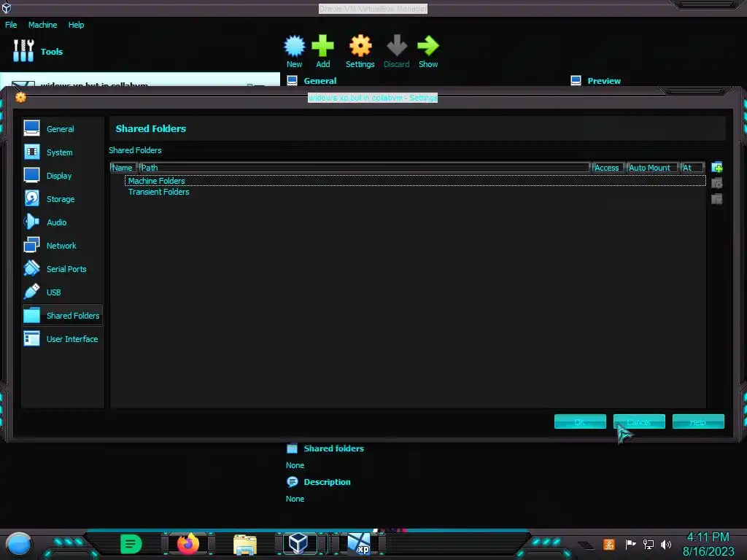The height and width of the screenshot is (560, 747).
Task: Open green notes app in taskbar
Action: point(131,544)
